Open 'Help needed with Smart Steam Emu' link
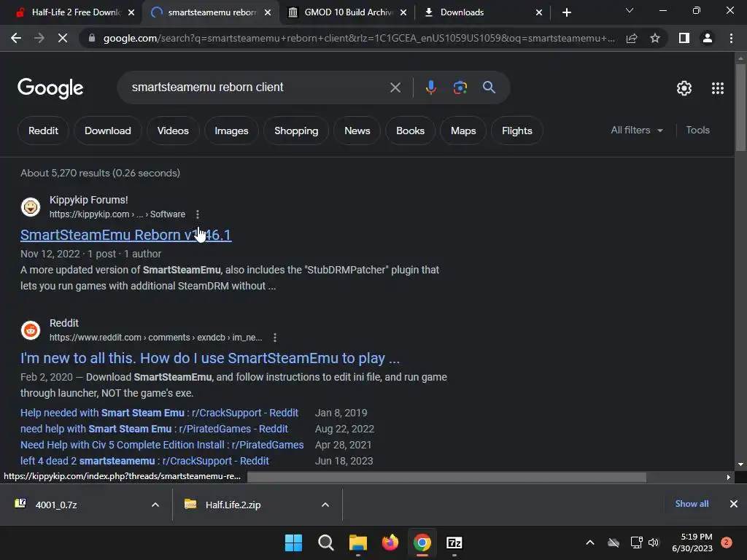The image size is (747, 560). 159,413
